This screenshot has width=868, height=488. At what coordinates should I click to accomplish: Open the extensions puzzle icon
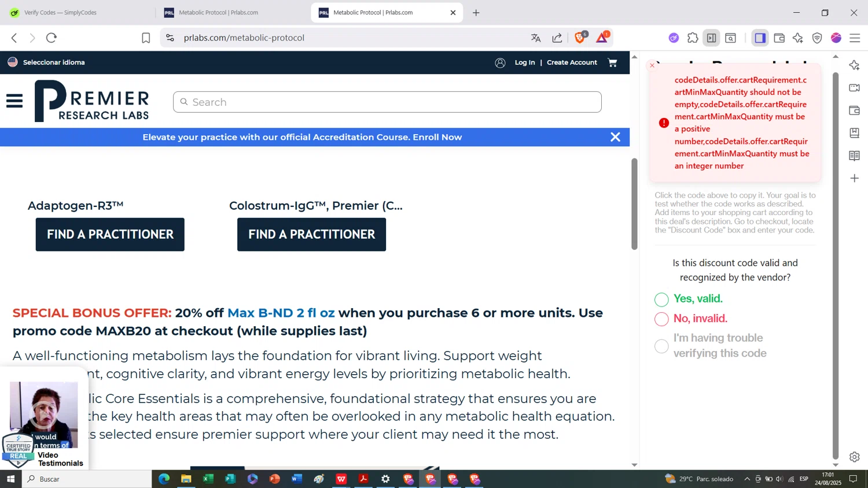click(693, 38)
